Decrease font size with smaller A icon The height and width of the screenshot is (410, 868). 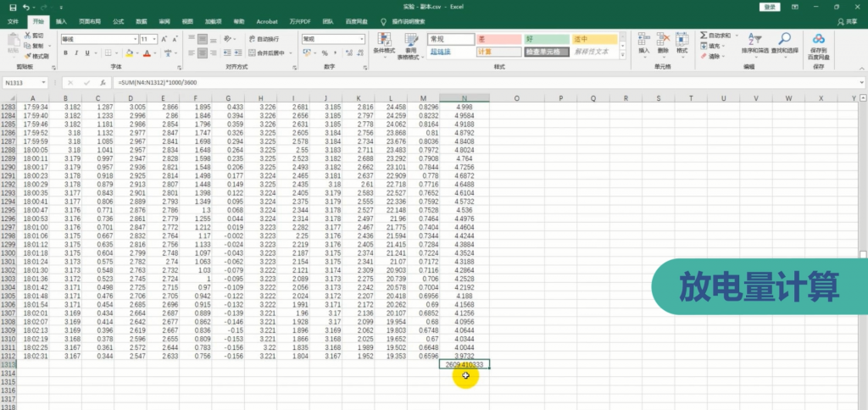175,39
